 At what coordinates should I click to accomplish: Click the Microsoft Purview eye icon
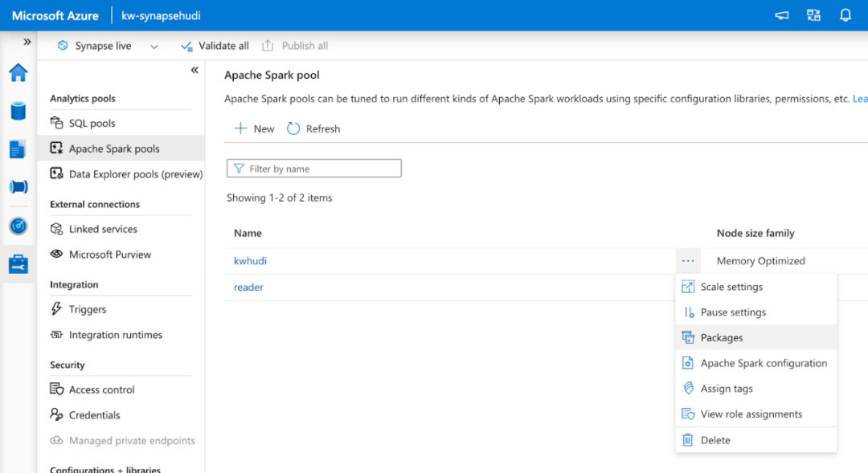[56, 254]
